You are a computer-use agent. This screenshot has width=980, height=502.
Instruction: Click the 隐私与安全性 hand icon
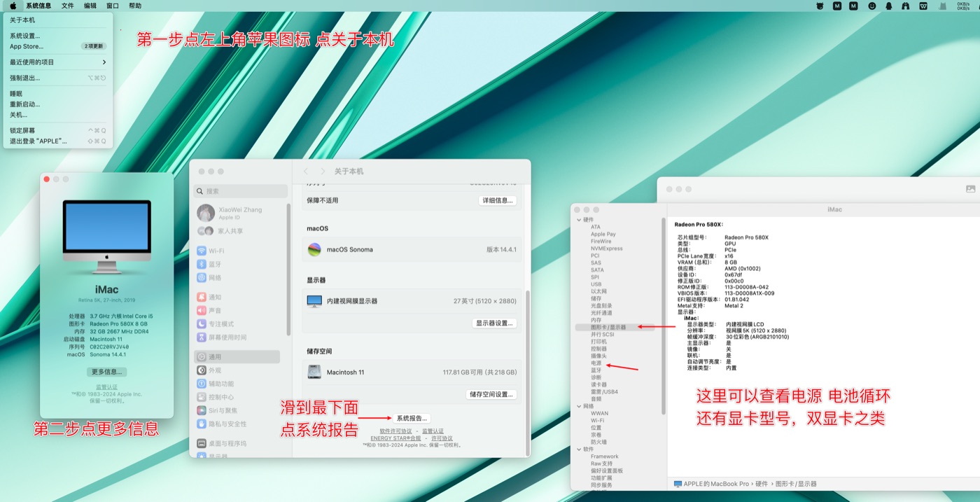click(x=202, y=424)
